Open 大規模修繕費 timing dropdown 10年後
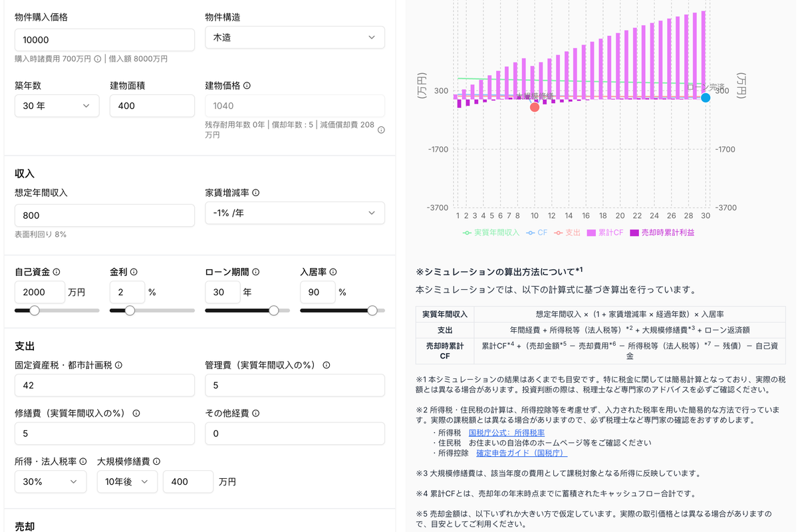This screenshot has height=532, width=798. (x=127, y=481)
